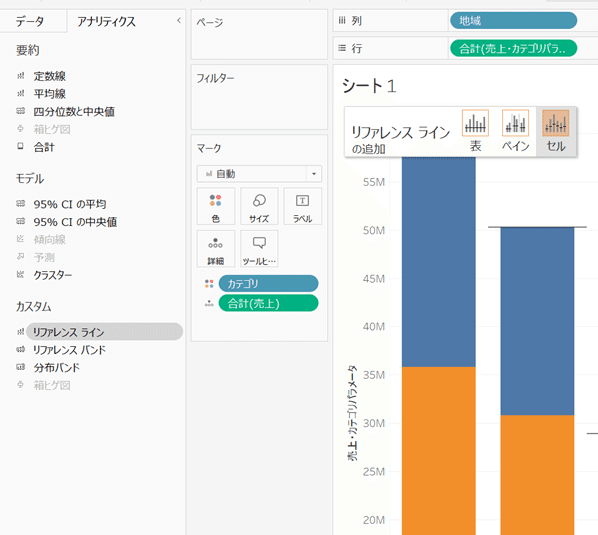Select 分布バンド custom item
The width and height of the screenshot is (598, 535).
pos(57,368)
